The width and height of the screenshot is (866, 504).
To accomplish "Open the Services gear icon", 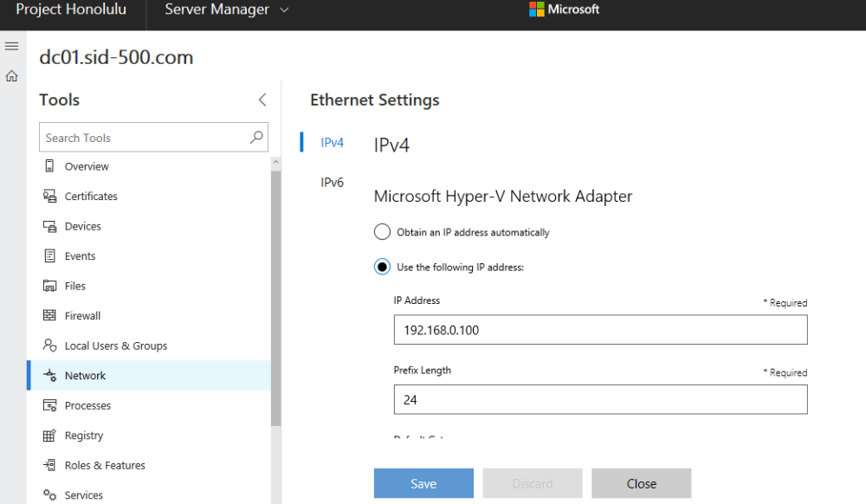I will coord(49,495).
